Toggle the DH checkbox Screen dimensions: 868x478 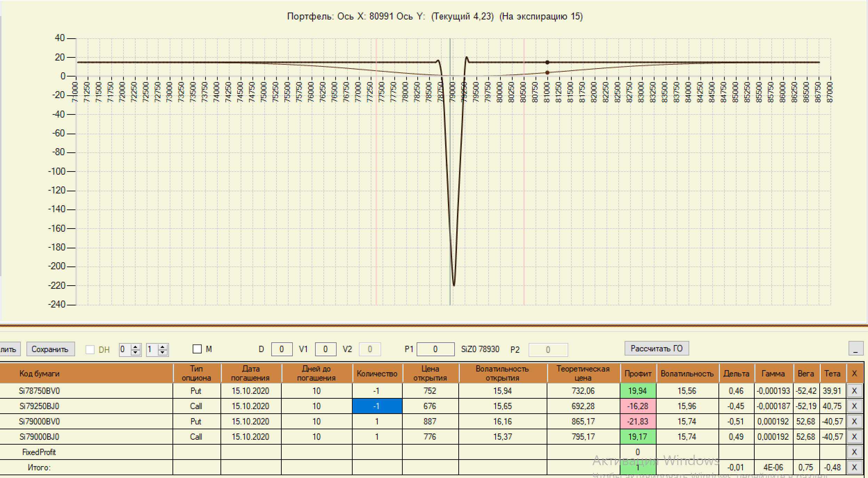[x=90, y=350]
